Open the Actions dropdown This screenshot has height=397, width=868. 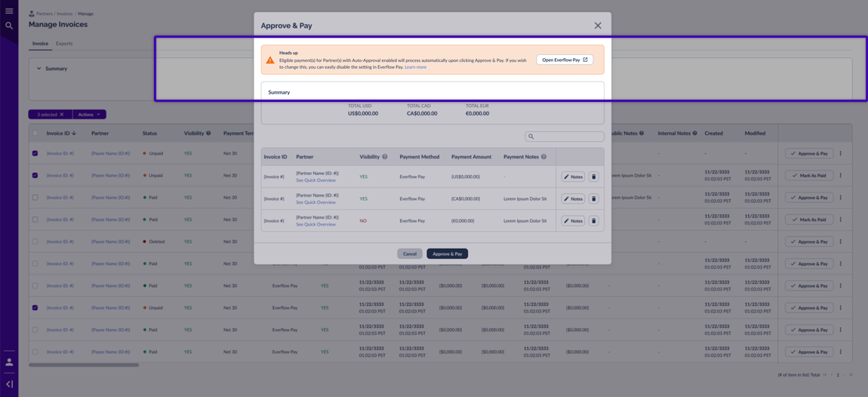[x=89, y=114]
